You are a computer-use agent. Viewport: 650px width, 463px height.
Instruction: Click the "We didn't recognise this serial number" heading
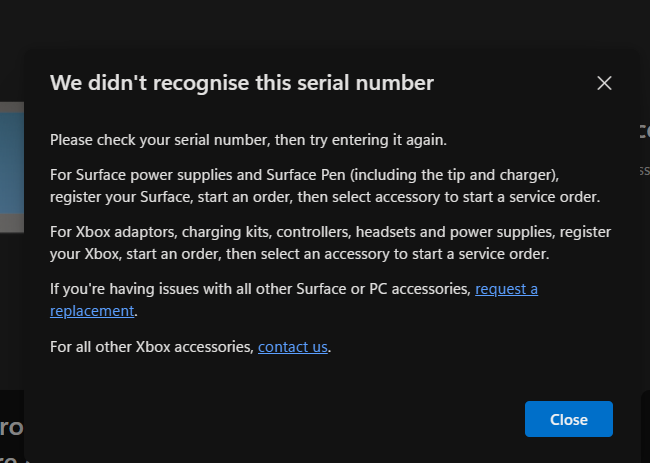point(242,82)
